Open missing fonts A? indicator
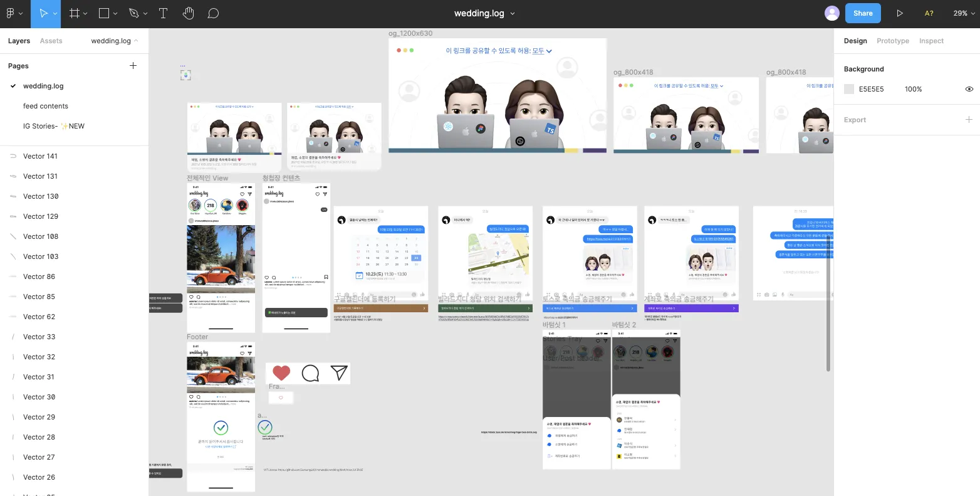Viewport: 980px width, 496px height. coord(929,13)
